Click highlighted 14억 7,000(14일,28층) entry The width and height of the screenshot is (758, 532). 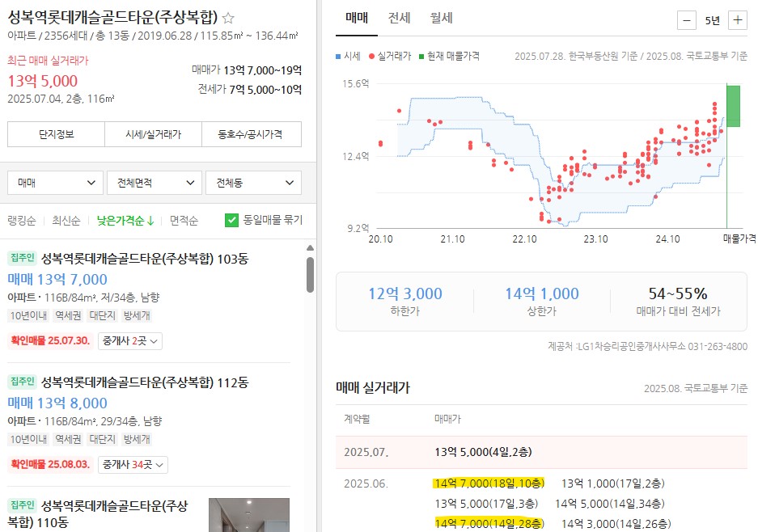pyautogui.click(x=489, y=524)
